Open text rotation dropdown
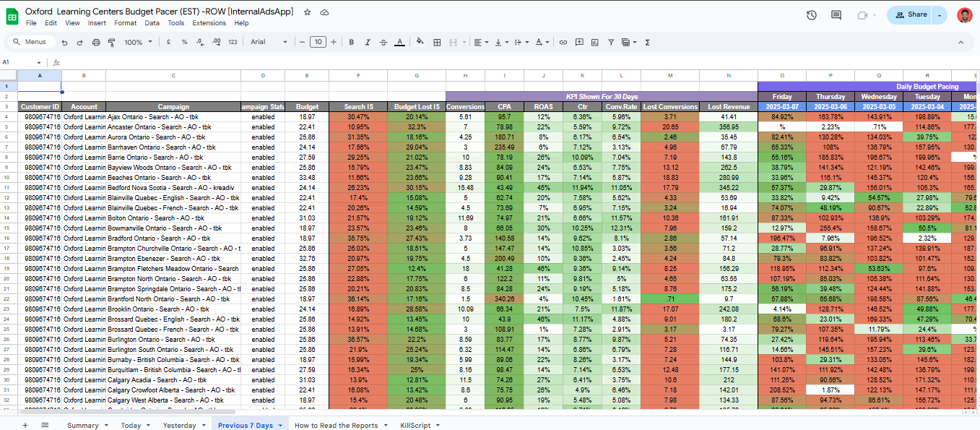The width and height of the screenshot is (980, 430). pos(542,43)
